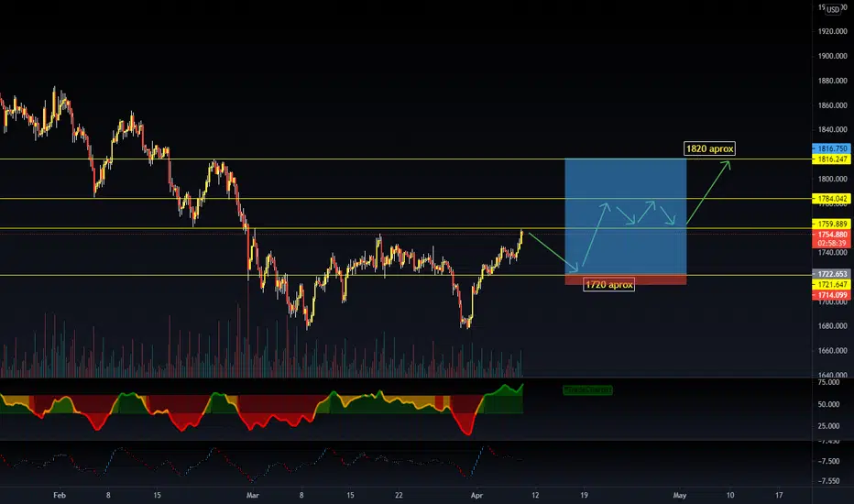Click the red 1714.099 price tag
The image size is (854, 504).
830,295
